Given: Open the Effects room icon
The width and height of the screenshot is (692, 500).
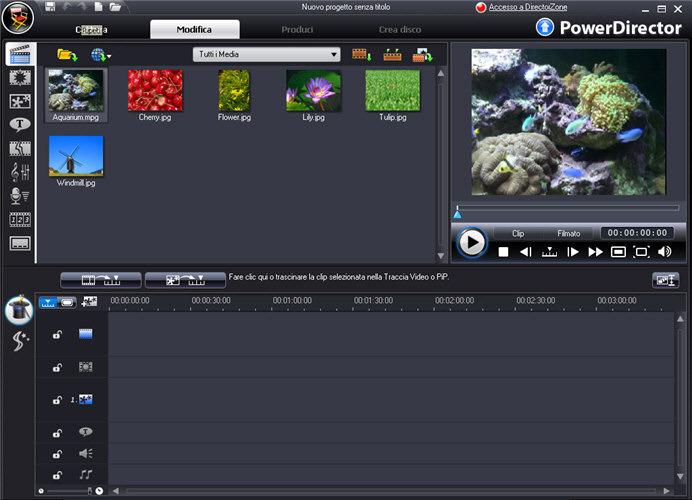Looking at the screenshot, I should pyautogui.click(x=20, y=77).
